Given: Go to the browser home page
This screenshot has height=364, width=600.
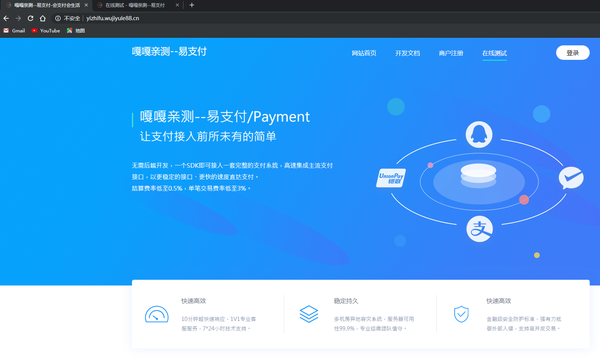Looking at the screenshot, I should click(43, 18).
